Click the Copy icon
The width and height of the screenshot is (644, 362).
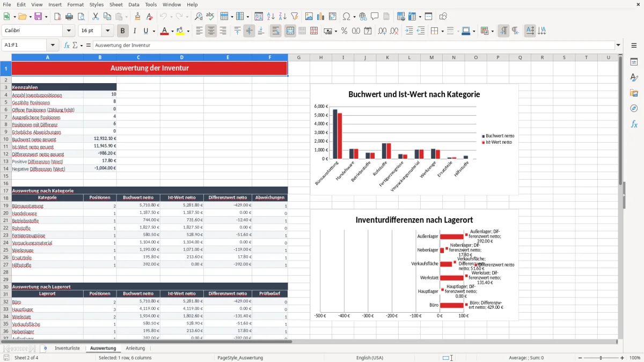tap(107, 17)
